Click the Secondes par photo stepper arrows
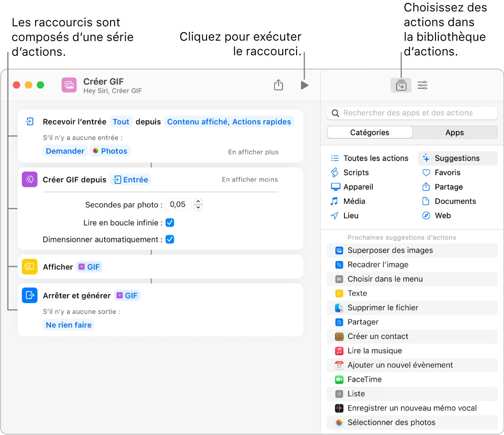Image resolution: width=504 pixels, height=435 pixels. pos(198,204)
